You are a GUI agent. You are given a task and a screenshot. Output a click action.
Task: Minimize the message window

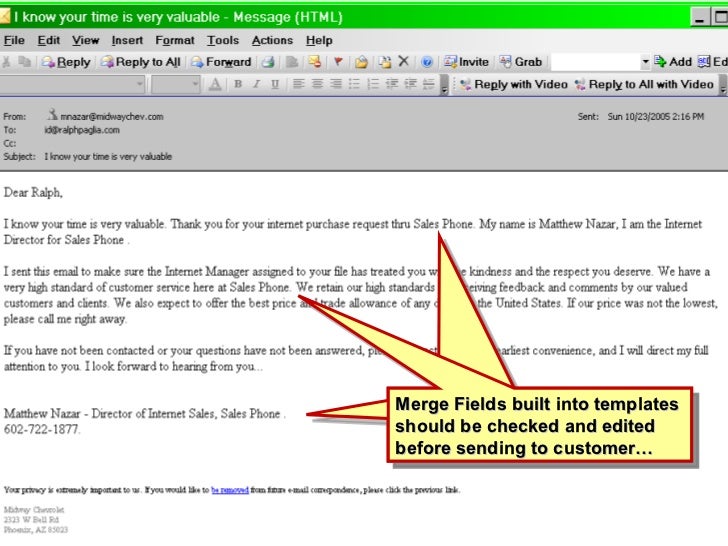tap(700, 18)
